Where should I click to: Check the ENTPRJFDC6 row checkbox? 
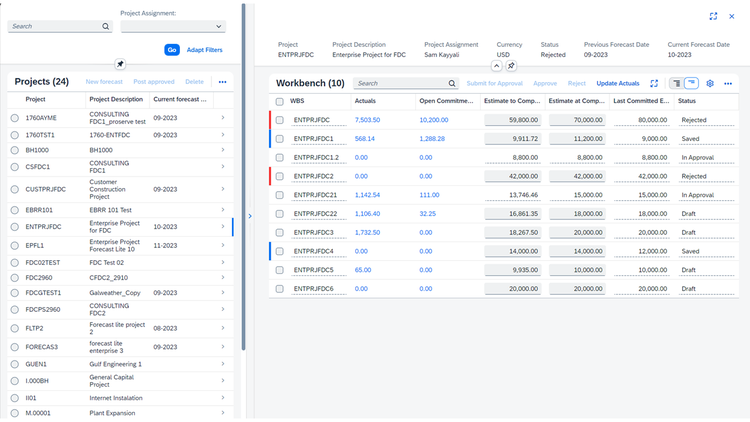pyautogui.click(x=279, y=289)
